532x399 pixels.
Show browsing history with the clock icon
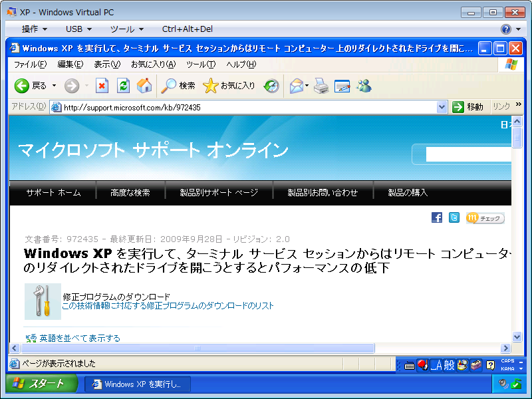(271, 86)
